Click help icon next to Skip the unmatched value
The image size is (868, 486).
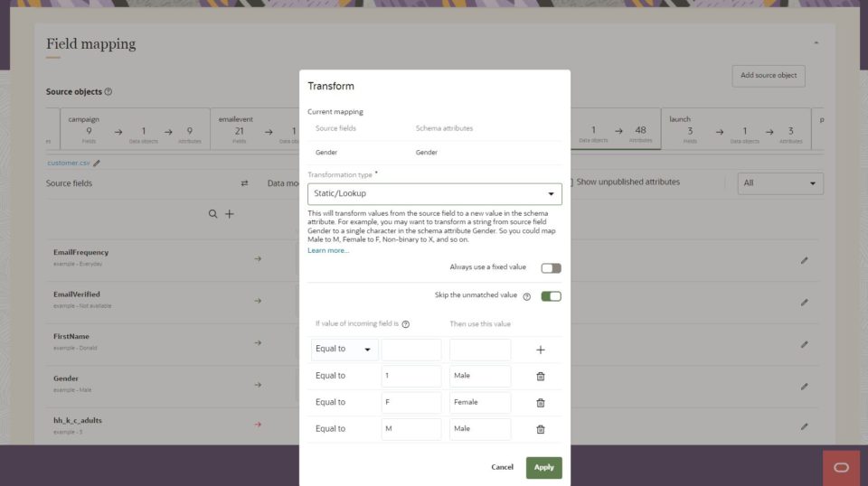pos(526,296)
